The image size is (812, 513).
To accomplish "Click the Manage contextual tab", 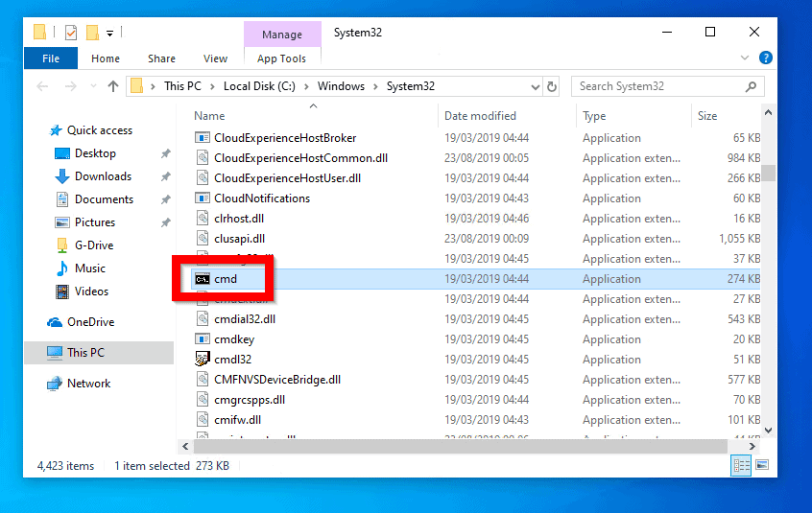I will point(282,35).
